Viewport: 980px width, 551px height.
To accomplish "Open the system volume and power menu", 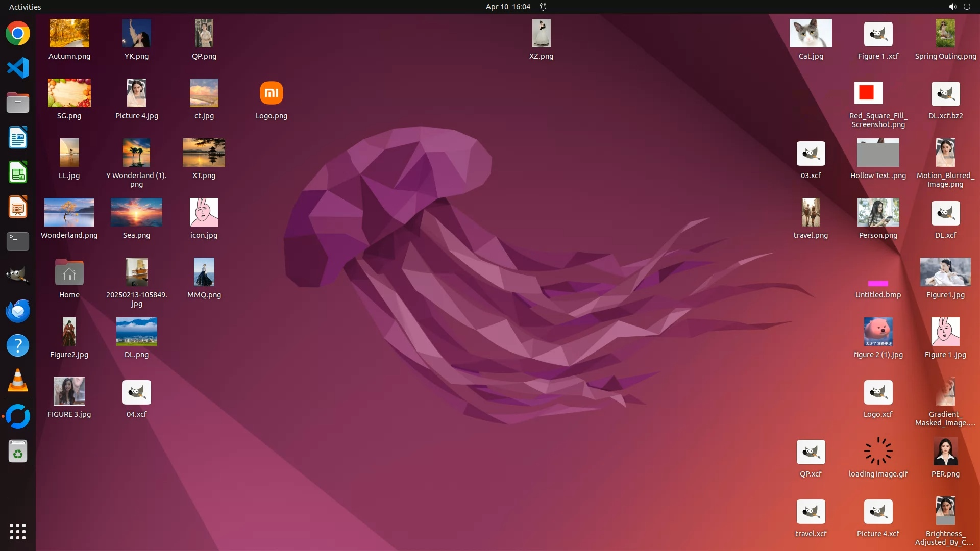I will (x=959, y=7).
